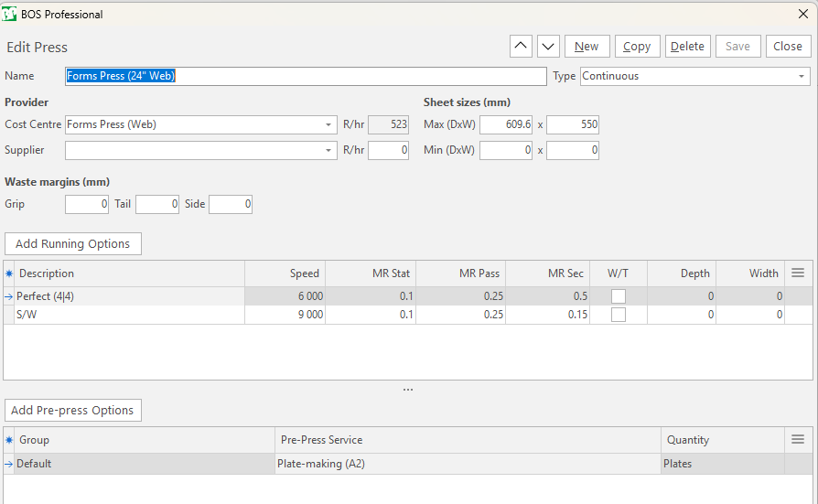Click the Grip waste margin field
The image size is (818, 504).
(x=87, y=204)
